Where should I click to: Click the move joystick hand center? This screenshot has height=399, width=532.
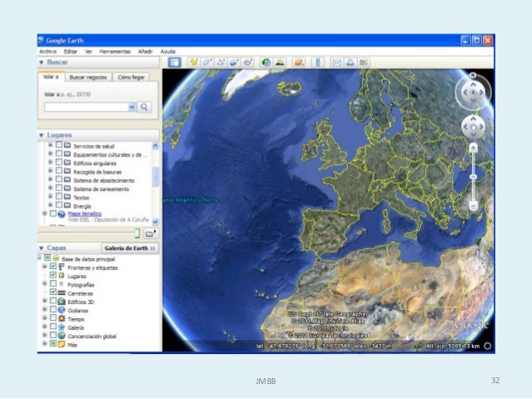(474, 127)
